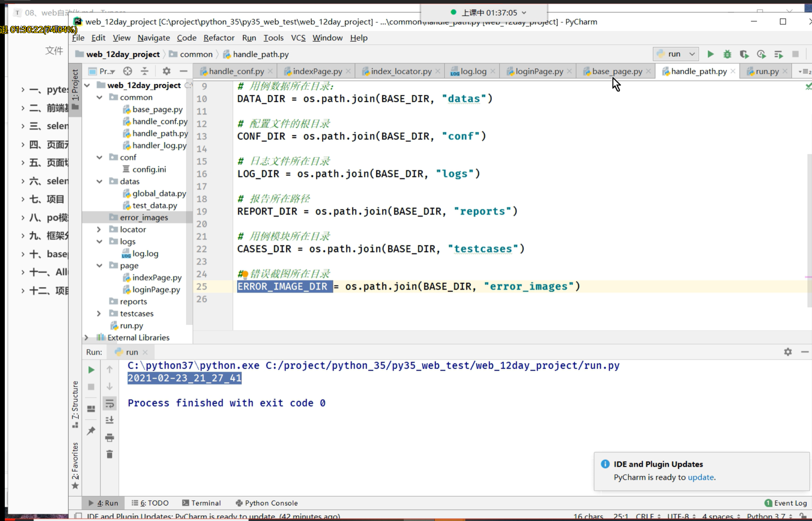Image resolution: width=812 pixels, height=521 pixels.
Task: Click Run with Coverage icon
Action: pos(744,54)
